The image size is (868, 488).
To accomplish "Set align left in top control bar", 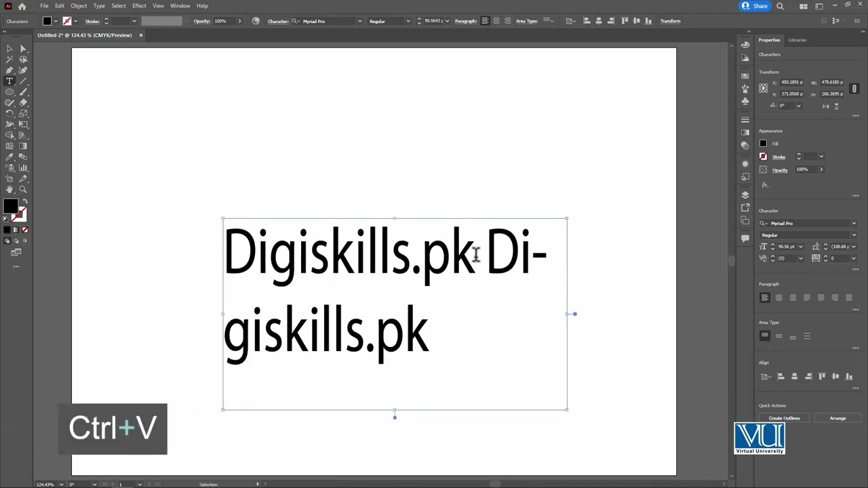I will pyautogui.click(x=485, y=21).
